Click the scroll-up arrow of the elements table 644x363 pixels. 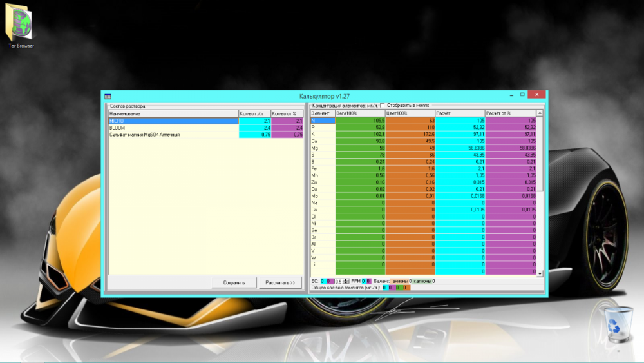point(540,113)
